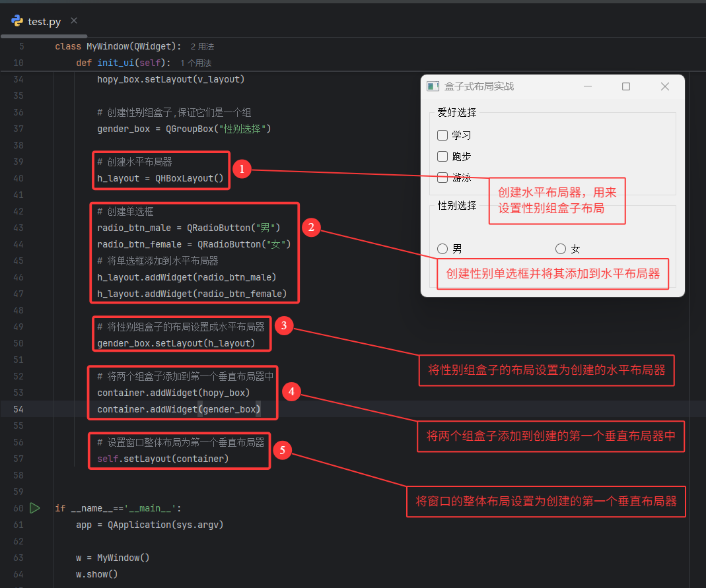The width and height of the screenshot is (706, 588).
Task: Click sticky line def init_ui(self)
Action: coord(124,63)
